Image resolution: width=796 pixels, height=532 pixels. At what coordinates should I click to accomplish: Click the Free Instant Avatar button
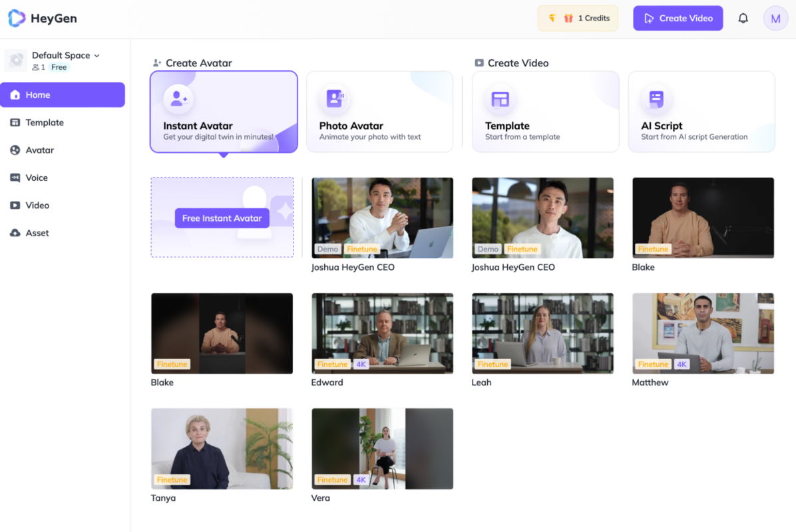tap(222, 218)
